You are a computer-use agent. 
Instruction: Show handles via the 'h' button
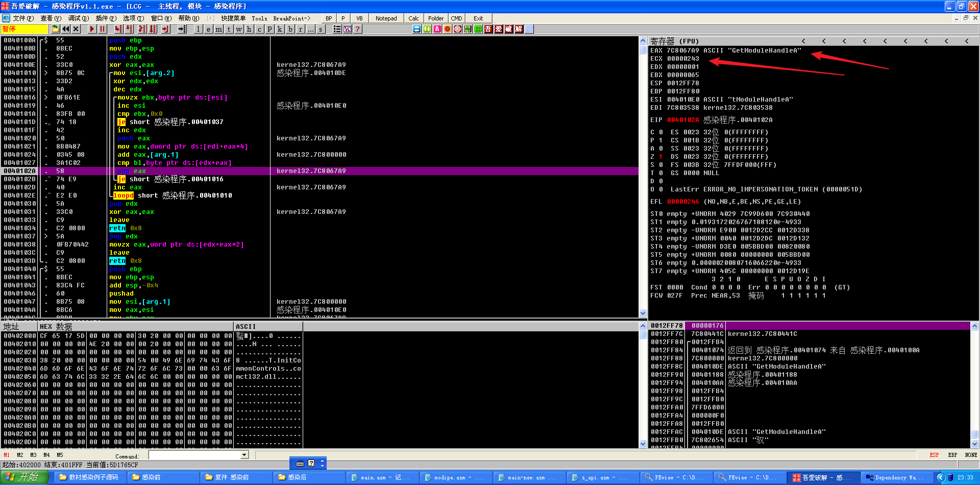(249, 29)
